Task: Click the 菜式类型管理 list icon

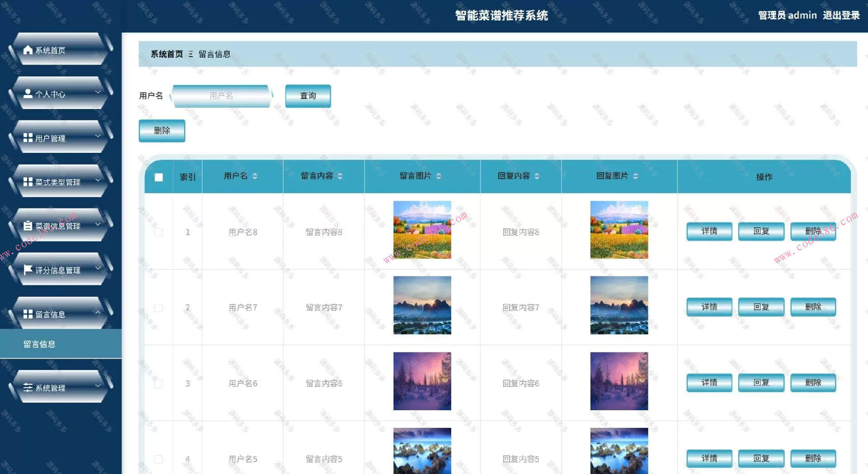Action: 28,182
